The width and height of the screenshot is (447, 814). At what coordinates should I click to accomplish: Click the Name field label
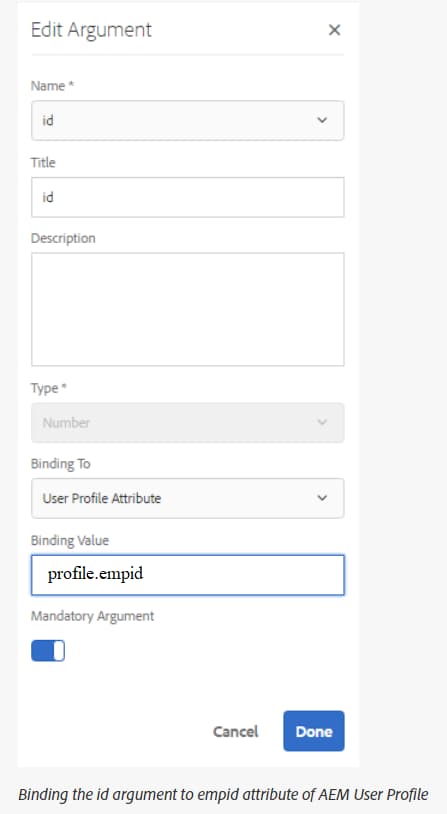[x=52, y=86]
